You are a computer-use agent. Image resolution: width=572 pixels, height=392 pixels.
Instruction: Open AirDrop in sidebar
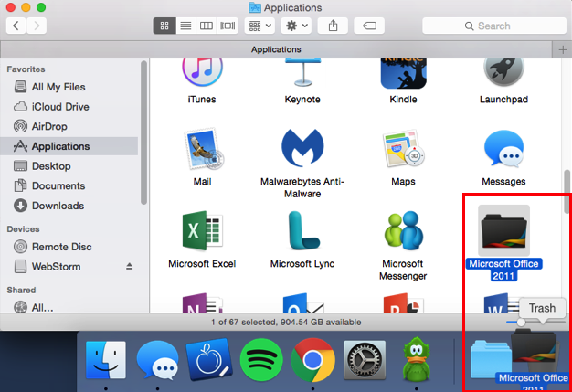click(x=69, y=126)
